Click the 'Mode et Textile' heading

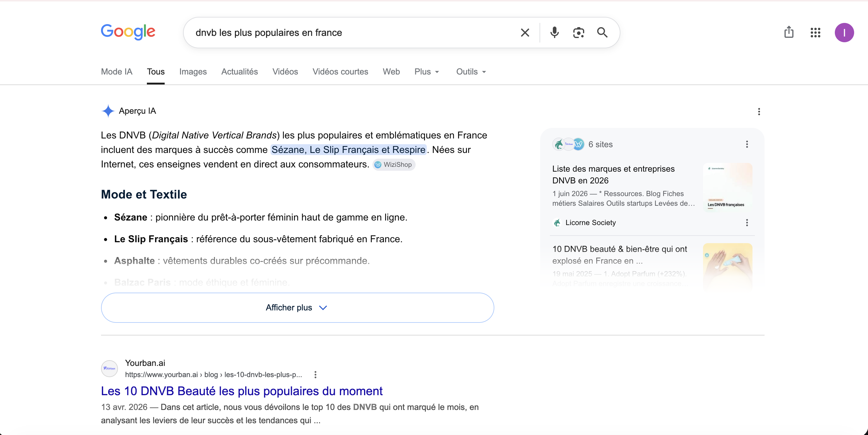144,194
